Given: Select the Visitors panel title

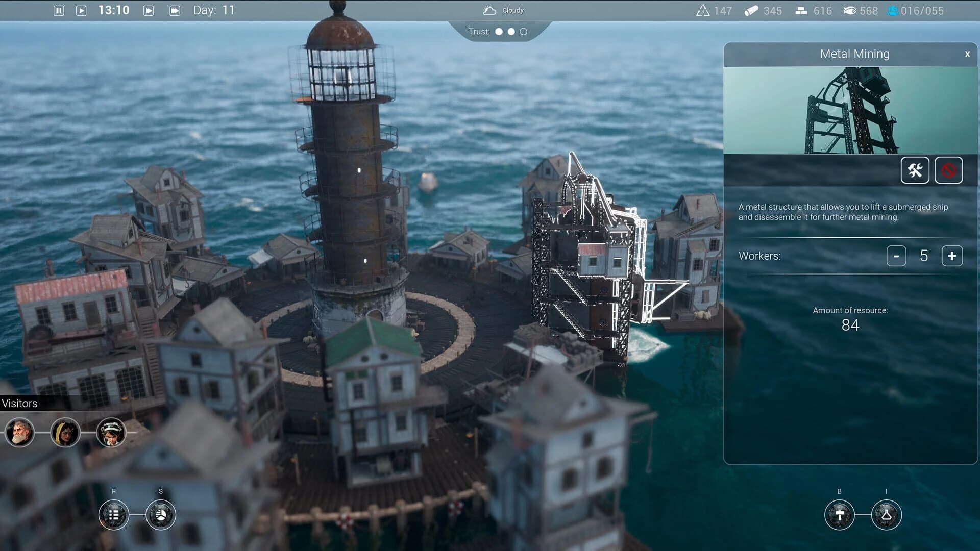Looking at the screenshot, I should (x=19, y=404).
